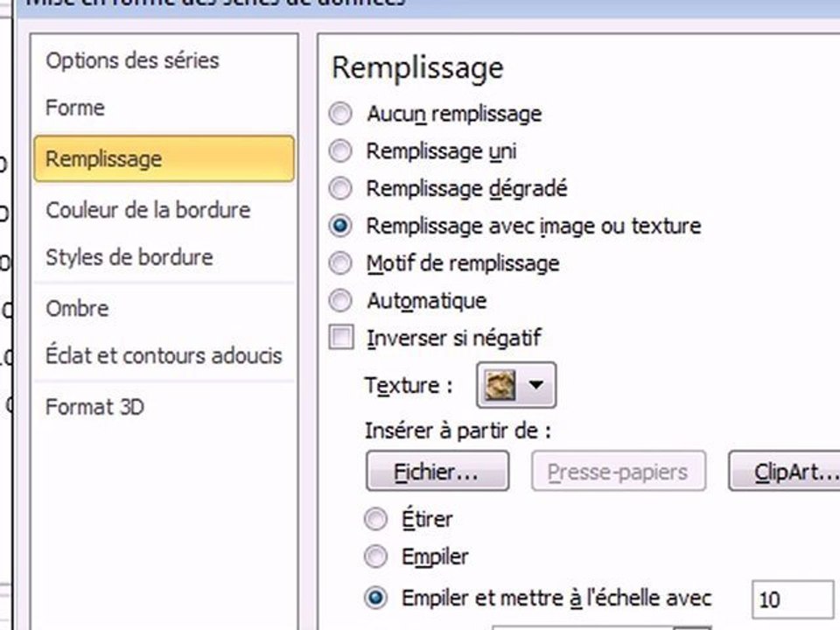This screenshot has height=630, width=840.
Task: Select Aucun remplissage radio button
Action: (x=340, y=114)
